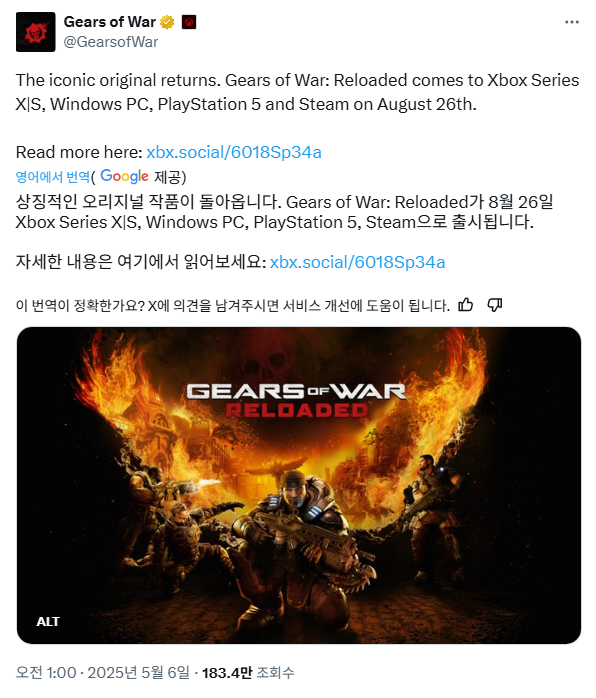
Task: Click the translation feedback prompt text
Action: click(x=233, y=305)
